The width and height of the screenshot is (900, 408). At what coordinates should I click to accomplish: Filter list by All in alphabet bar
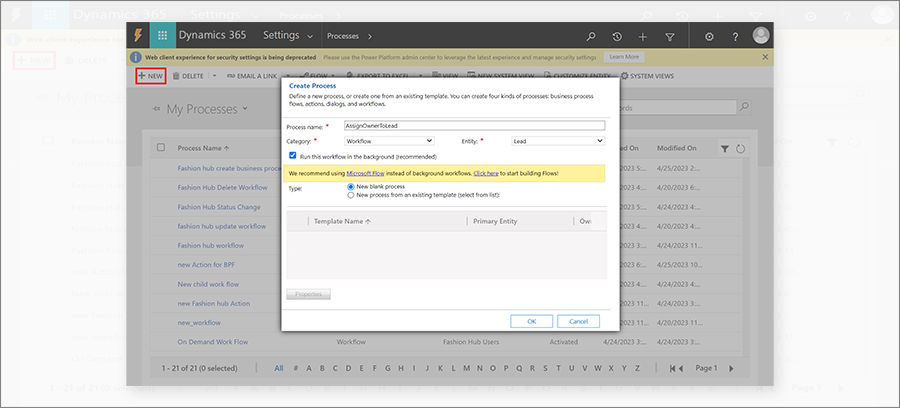(x=278, y=368)
